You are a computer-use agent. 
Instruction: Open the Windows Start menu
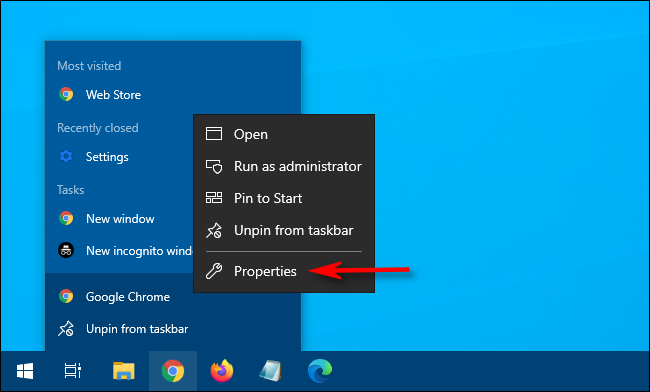point(25,371)
